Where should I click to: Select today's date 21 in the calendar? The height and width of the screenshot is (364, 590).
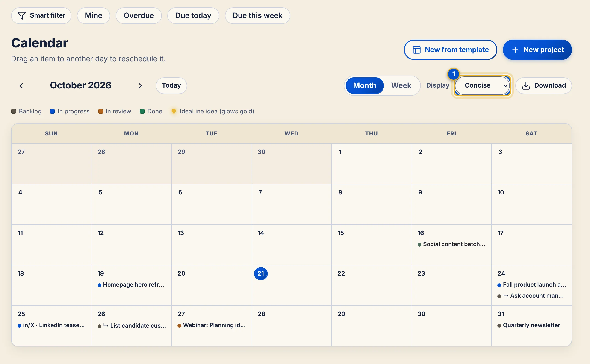click(x=261, y=273)
